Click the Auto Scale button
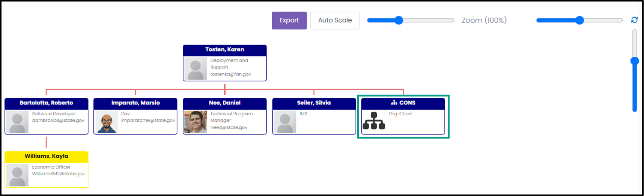Image resolution: width=644 pixels, height=196 pixels. (x=335, y=20)
